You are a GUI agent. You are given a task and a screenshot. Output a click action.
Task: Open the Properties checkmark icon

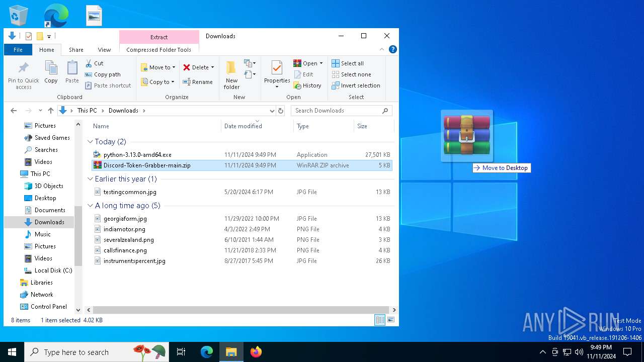(x=277, y=67)
